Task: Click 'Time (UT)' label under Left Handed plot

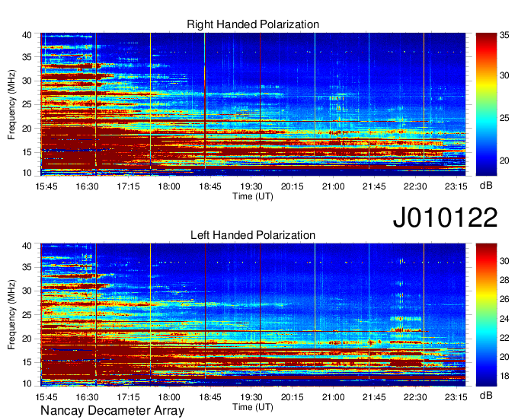Action: (x=253, y=407)
